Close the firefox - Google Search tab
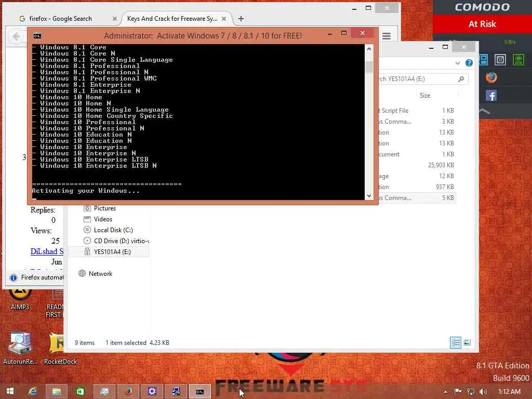Image resolution: width=532 pixels, height=399 pixels. [x=115, y=19]
